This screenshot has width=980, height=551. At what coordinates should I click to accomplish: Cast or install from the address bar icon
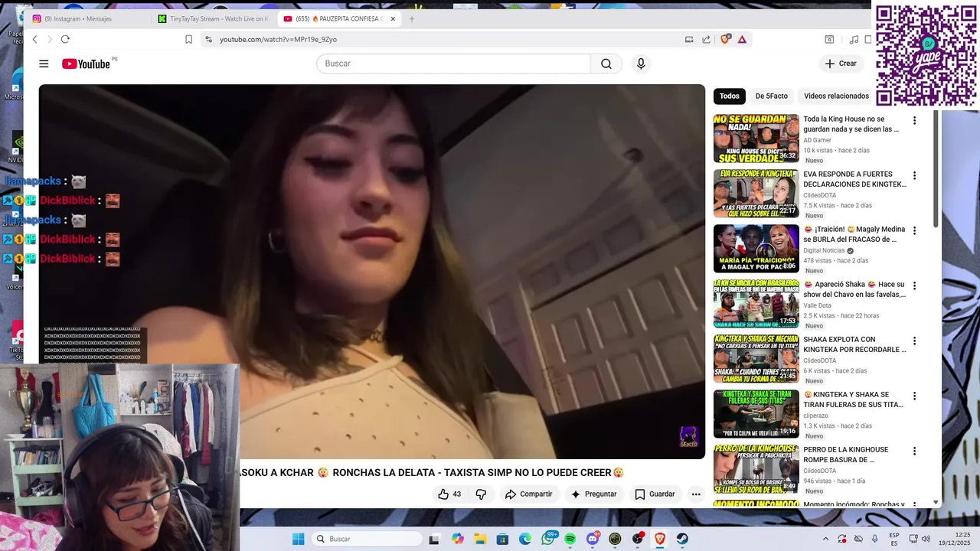click(x=689, y=40)
